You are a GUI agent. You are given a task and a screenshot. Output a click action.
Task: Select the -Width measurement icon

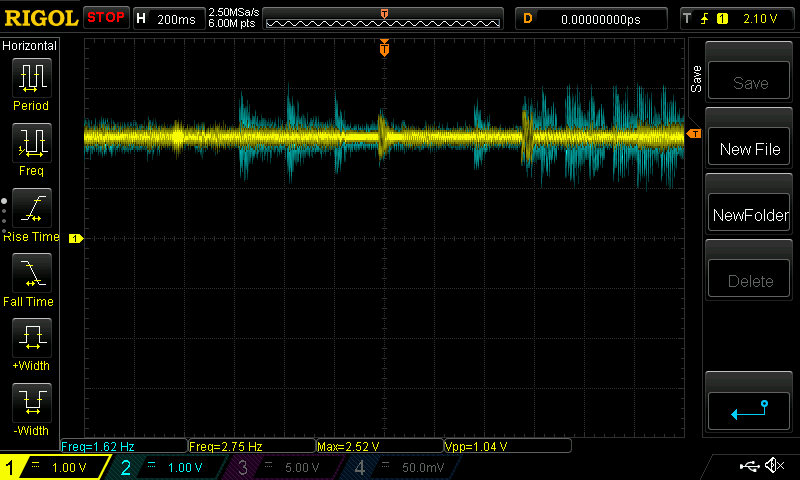pos(32,402)
